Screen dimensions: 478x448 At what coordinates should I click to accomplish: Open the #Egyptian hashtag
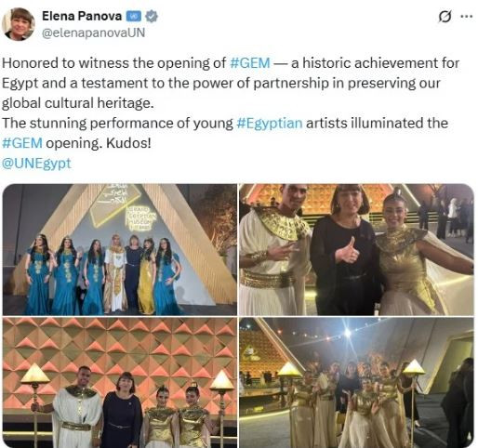[269, 124]
